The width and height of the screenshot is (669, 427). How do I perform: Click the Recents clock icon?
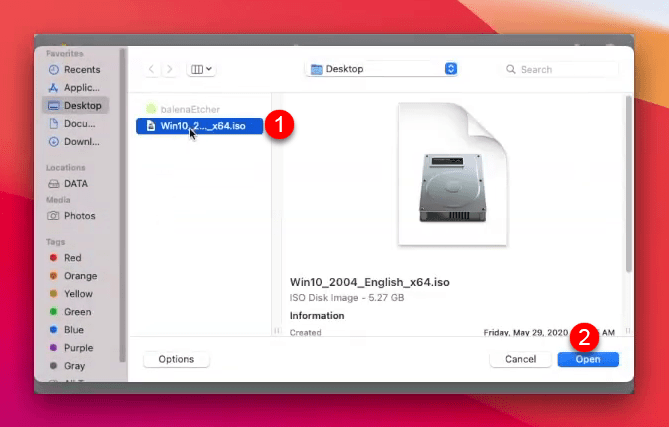pos(54,70)
